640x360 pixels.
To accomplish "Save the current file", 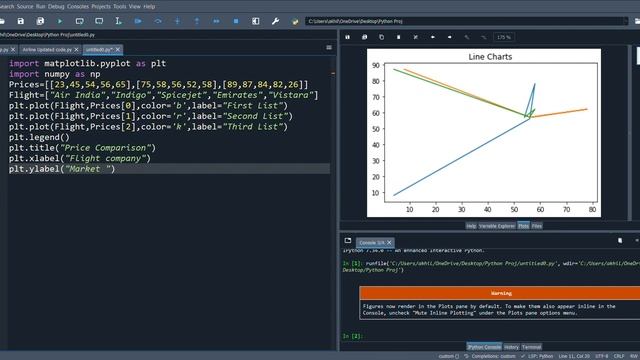I will pos(20,21).
